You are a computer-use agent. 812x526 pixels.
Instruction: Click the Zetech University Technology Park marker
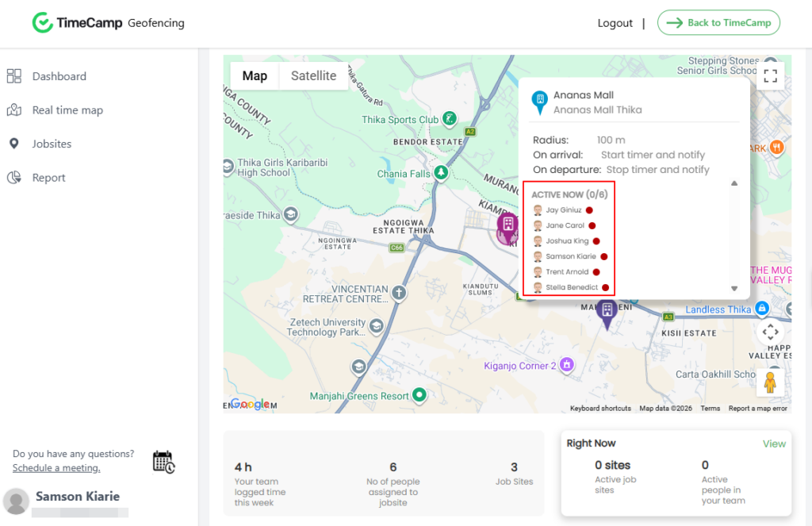tap(377, 326)
